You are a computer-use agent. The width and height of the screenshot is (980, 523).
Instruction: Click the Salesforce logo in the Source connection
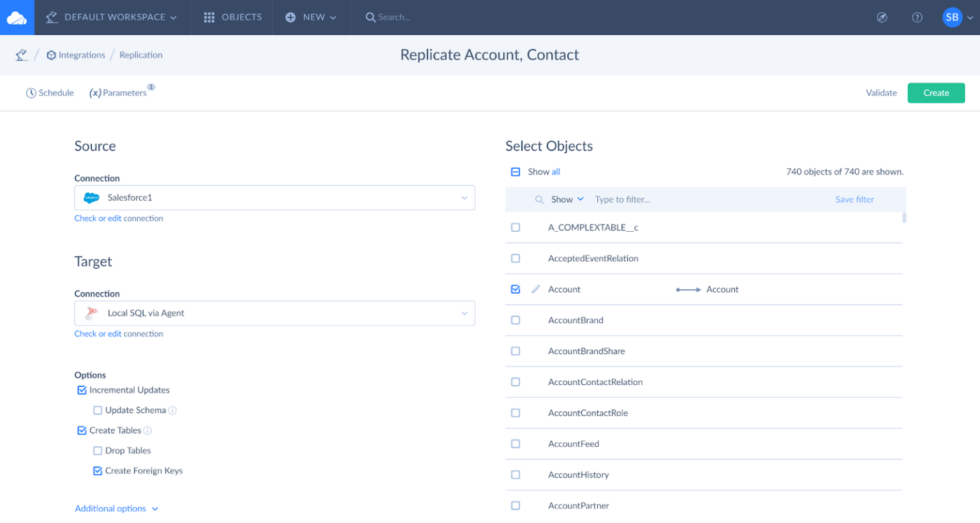(91, 197)
